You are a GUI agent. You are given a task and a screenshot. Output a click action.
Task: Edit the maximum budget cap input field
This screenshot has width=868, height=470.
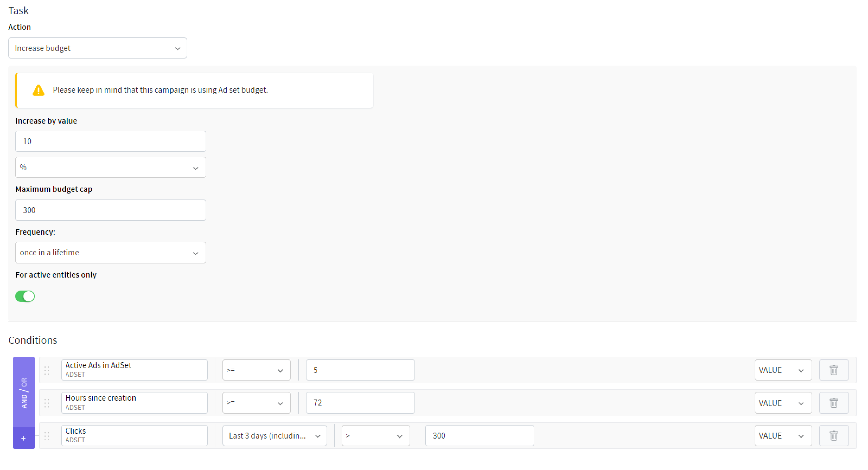[110, 210]
